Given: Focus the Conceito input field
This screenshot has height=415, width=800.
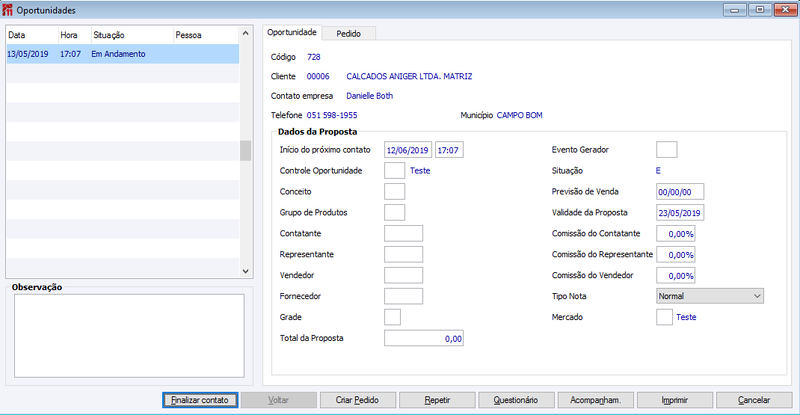Looking at the screenshot, I should coord(394,191).
